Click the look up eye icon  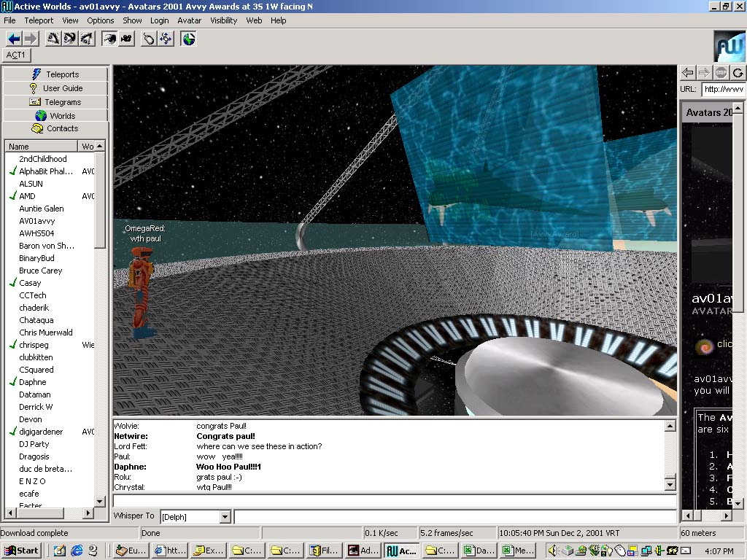86,39
